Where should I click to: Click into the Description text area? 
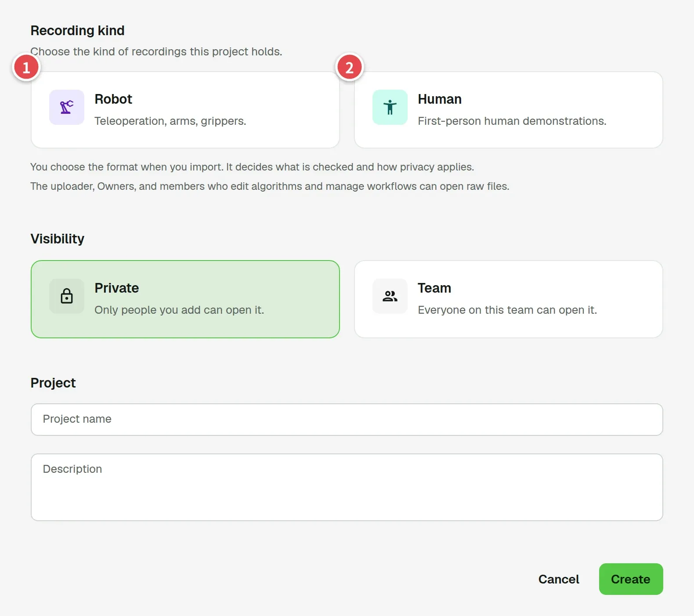tap(347, 487)
